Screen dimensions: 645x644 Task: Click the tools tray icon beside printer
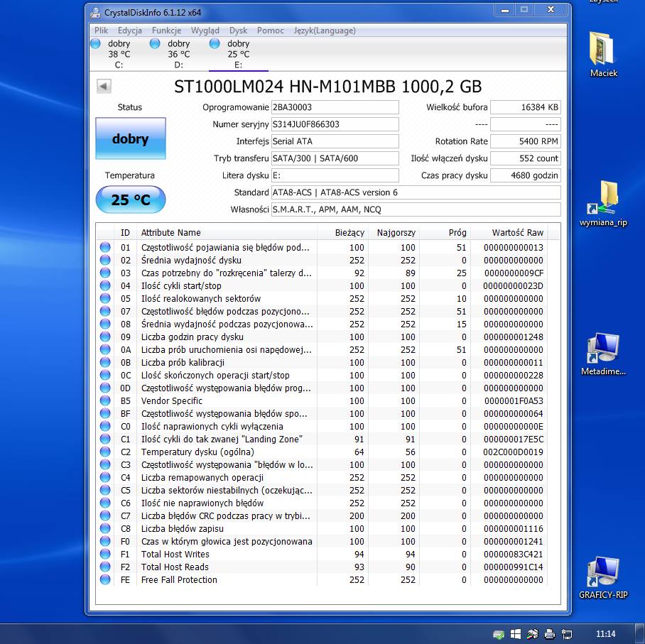533,634
